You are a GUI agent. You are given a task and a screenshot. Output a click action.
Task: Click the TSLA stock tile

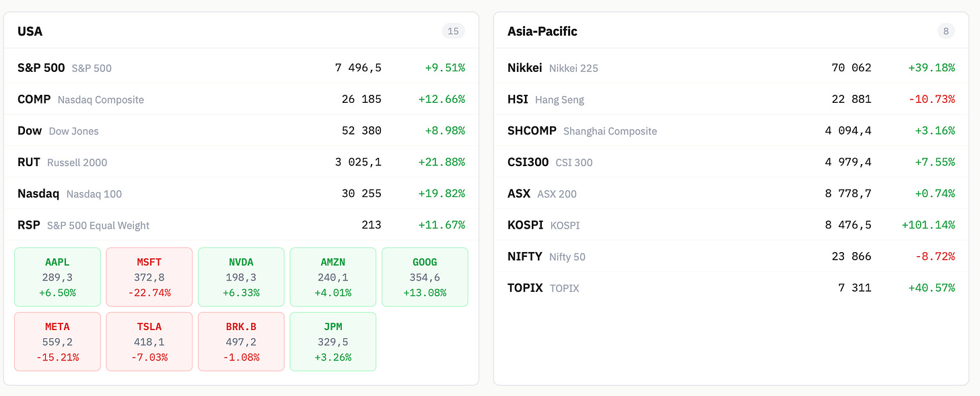(149, 342)
